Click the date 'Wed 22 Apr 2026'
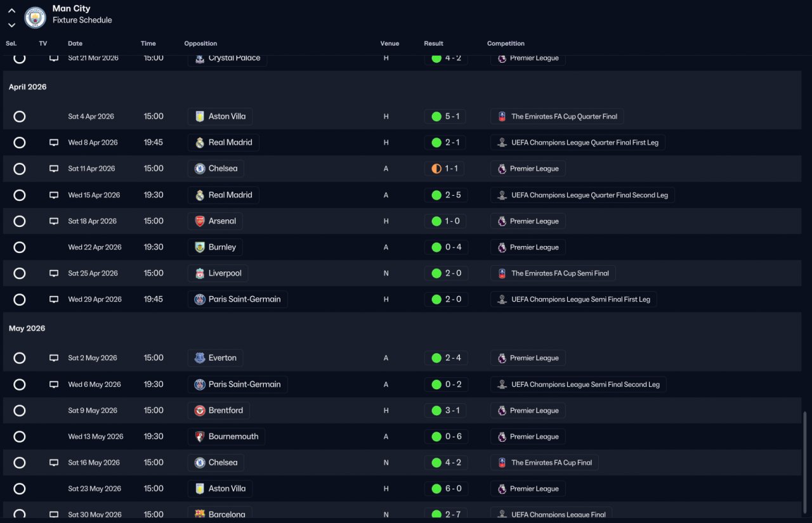Screen dimensions: 812x523 95,247
